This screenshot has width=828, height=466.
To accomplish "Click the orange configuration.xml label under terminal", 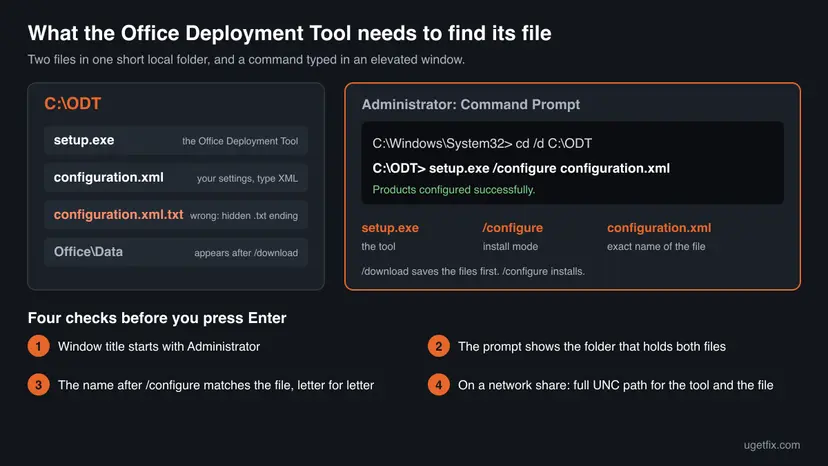I will [x=659, y=228].
